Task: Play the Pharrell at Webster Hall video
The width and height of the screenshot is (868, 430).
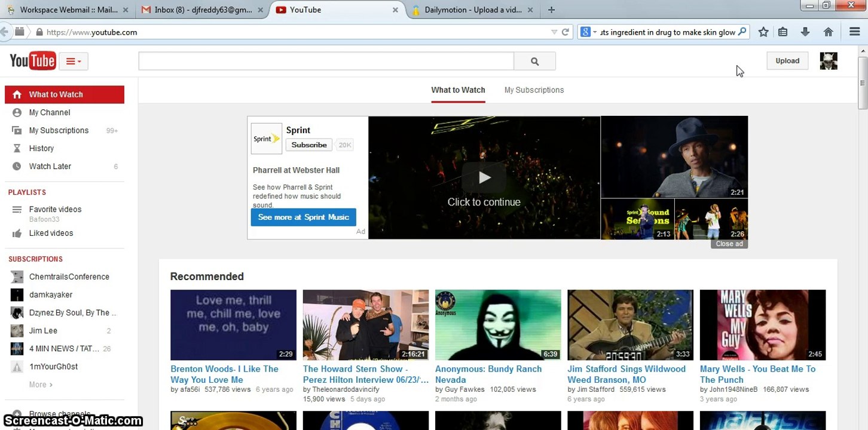Action: click(x=484, y=177)
